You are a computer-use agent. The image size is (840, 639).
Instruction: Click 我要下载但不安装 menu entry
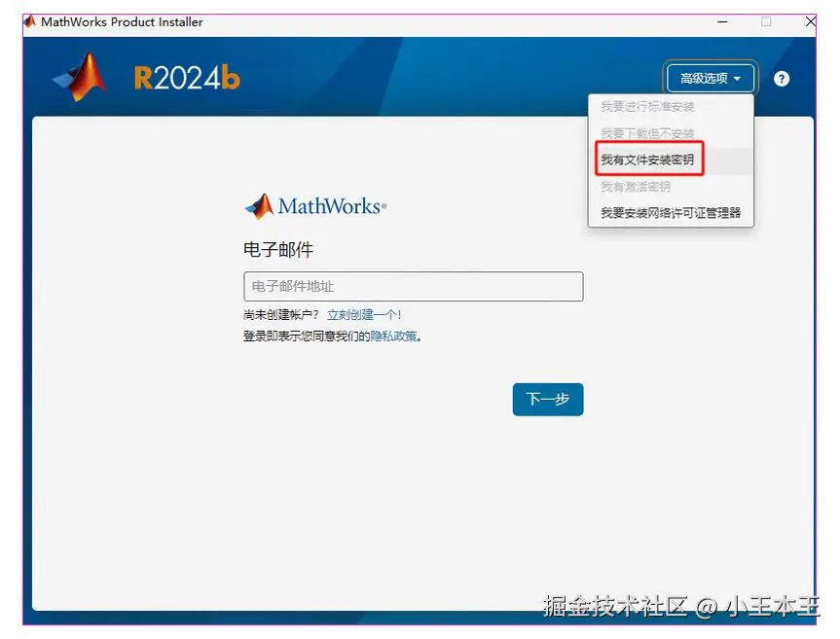pyautogui.click(x=648, y=131)
